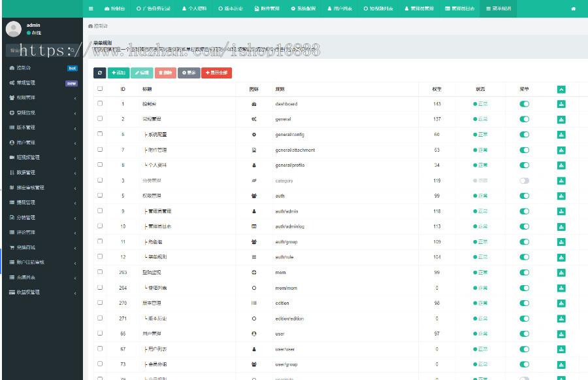The height and width of the screenshot is (380, 588).
Task: Toggle menu switch for mom/mom row
Action: click(x=524, y=288)
